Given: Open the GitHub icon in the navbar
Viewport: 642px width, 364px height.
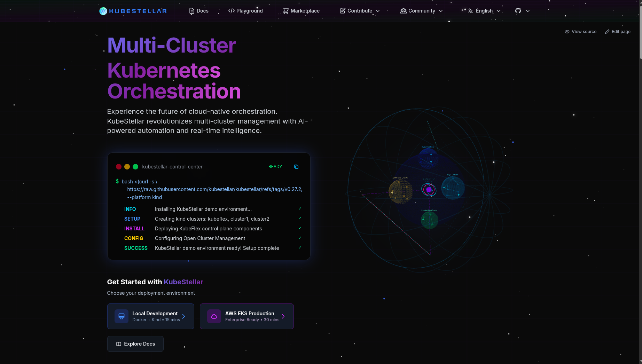Looking at the screenshot, I should pos(518,11).
